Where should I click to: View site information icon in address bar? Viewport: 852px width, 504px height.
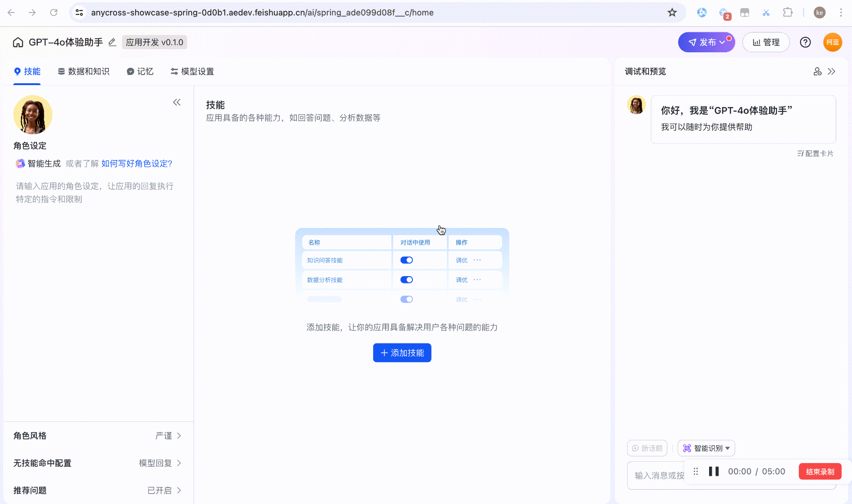pos(79,12)
